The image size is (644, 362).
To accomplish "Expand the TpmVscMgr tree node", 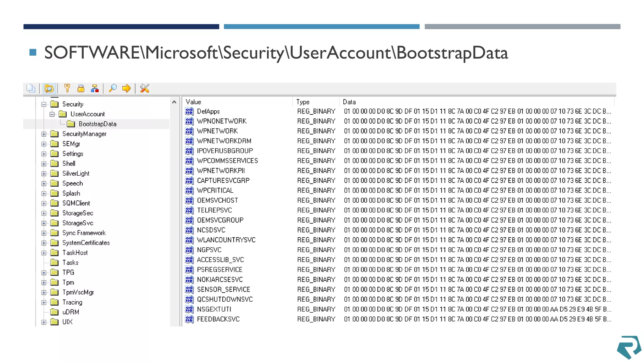I will [x=44, y=292].
